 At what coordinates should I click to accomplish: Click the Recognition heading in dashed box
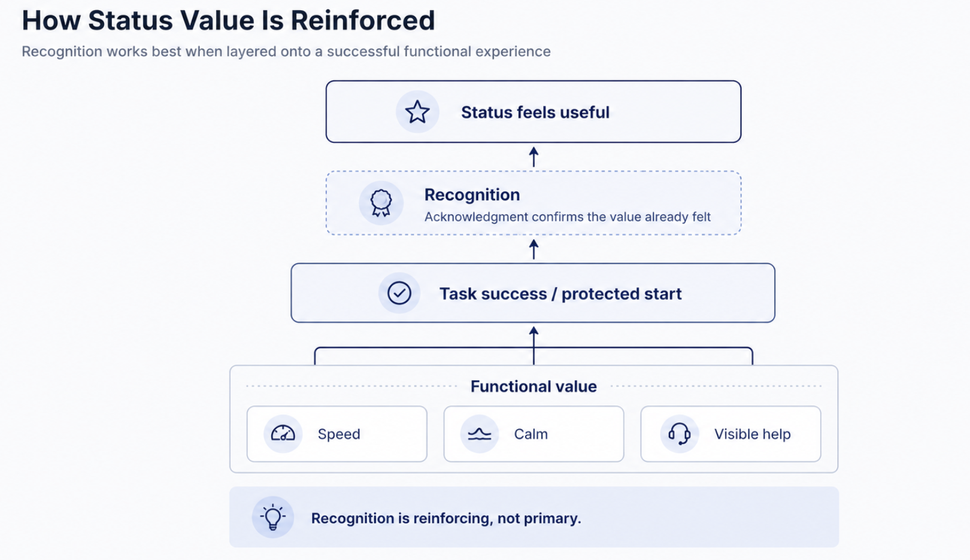472,194
